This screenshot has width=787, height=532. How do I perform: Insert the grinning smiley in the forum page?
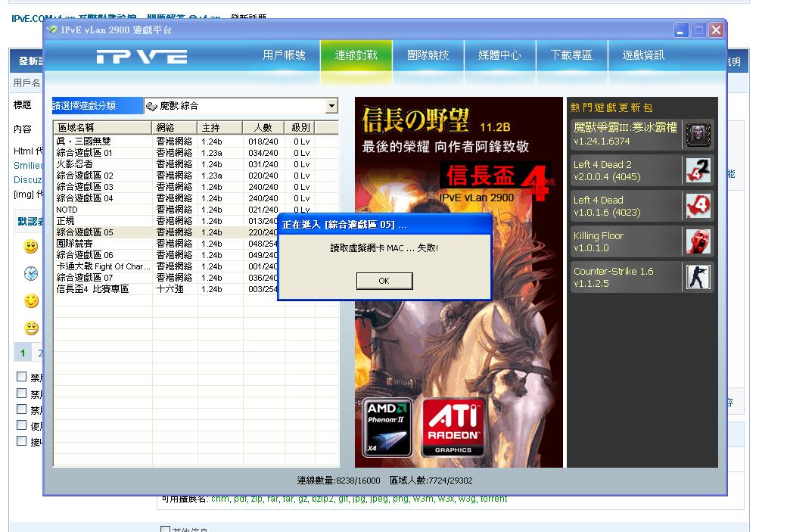(x=31, y=328)
